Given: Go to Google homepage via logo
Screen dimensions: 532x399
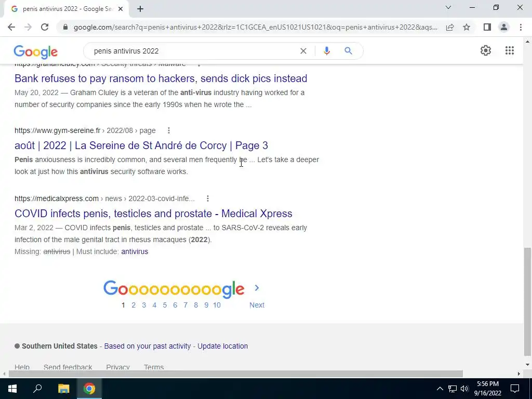Looking at the screenshot, I should (x=36, y=51).
